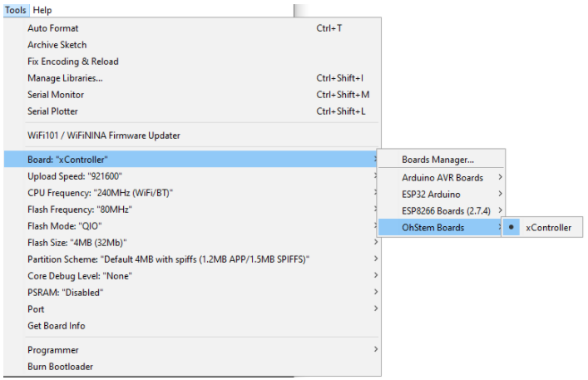588x380 pixels.
Task: Click Get Board Info
Action: pyautogui.click(x=56, y=326)
